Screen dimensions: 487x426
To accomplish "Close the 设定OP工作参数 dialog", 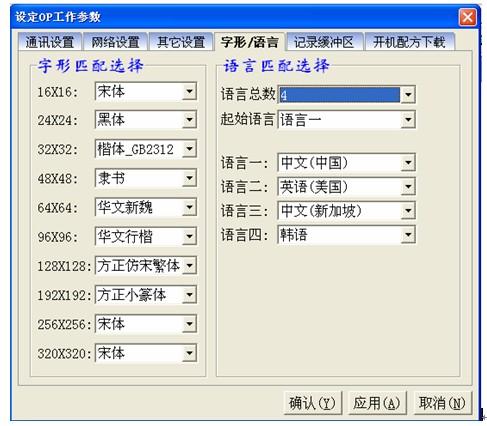I will tap(467, 17).
